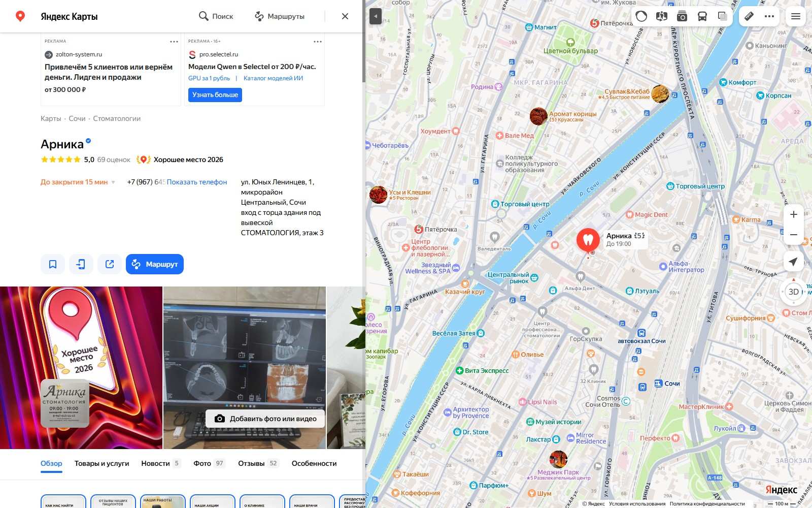812x508 pixels.
Task: Open the zolton-system.ru ad headline
Action: pos(109,72)
